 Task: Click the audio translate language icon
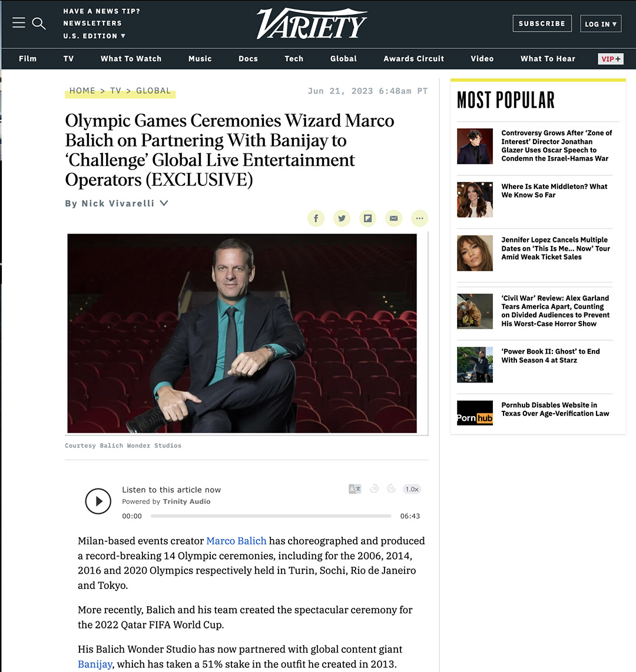355,489
